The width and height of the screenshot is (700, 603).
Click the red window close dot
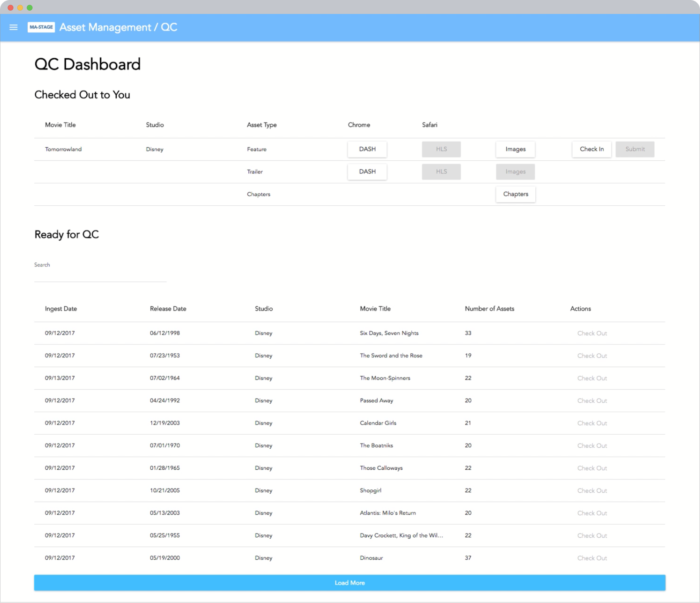point(10,8)
